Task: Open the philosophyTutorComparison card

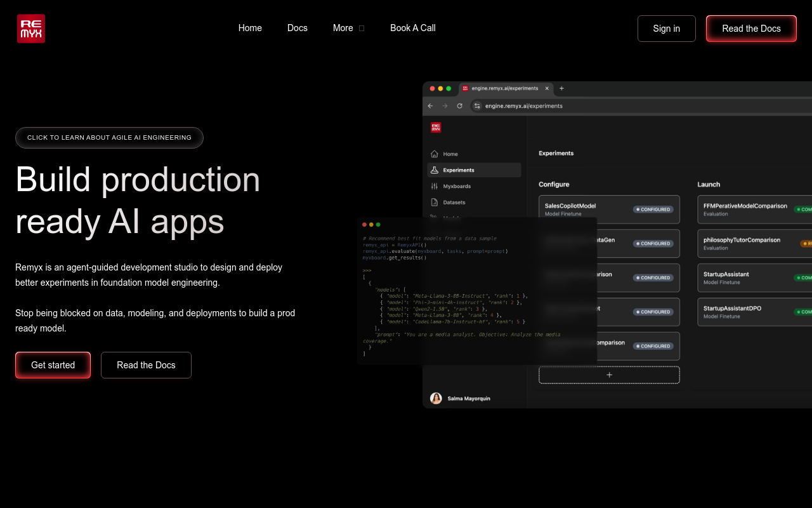Action: (754, 244)
